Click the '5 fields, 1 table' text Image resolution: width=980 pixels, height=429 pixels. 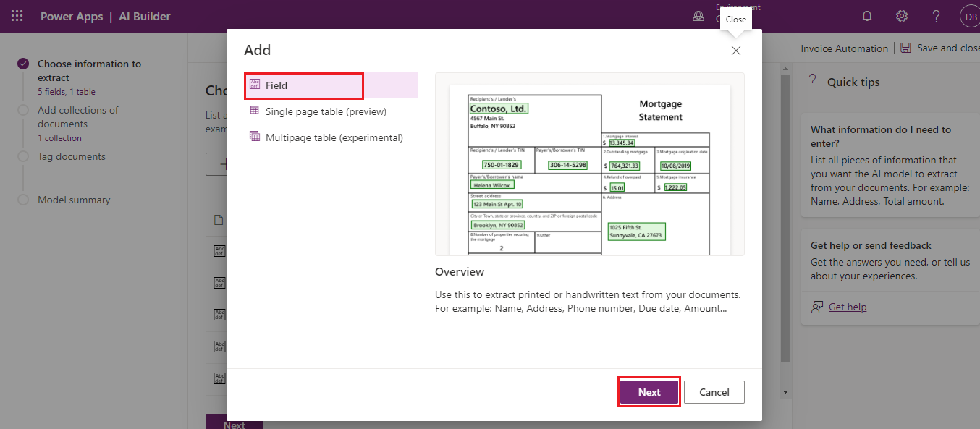67,92
